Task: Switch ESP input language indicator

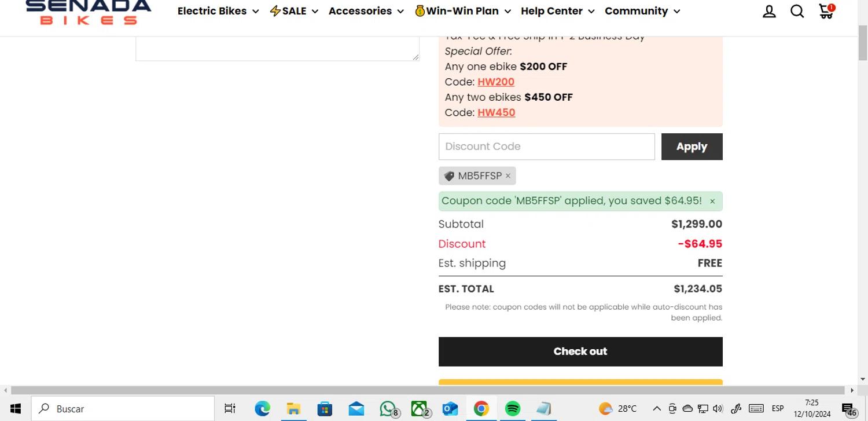Action: [778, 408]
